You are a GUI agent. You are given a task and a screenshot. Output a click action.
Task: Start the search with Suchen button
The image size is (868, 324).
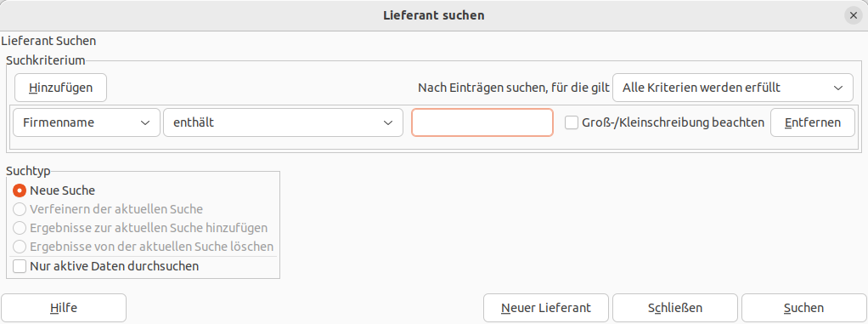803,308
